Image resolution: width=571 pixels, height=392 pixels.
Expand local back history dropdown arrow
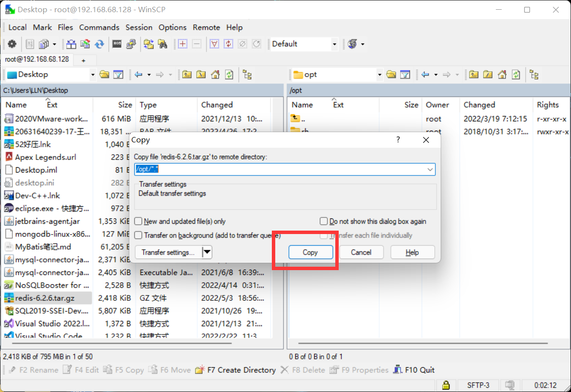[x=149, y=75]
